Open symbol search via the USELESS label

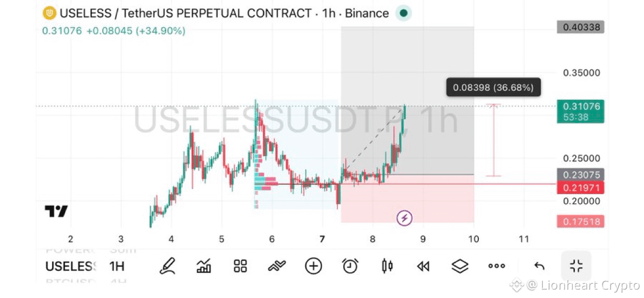(x=71, y=267)
